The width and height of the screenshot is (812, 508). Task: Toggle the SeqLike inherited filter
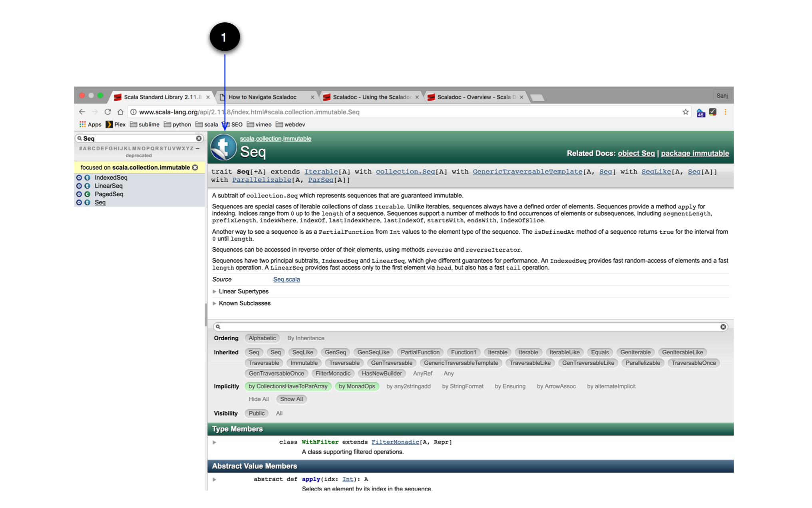click(x=303, y=352)
